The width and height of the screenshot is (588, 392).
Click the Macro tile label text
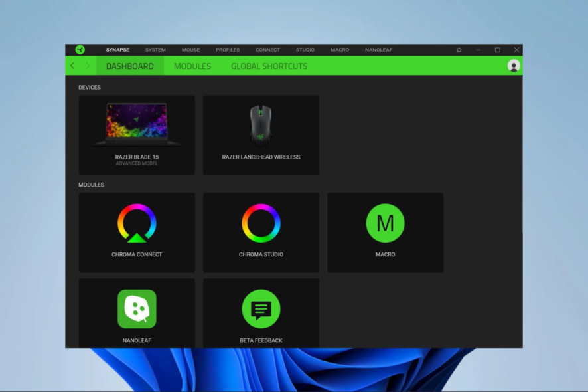pyautogui.click(x=385, y=254)
